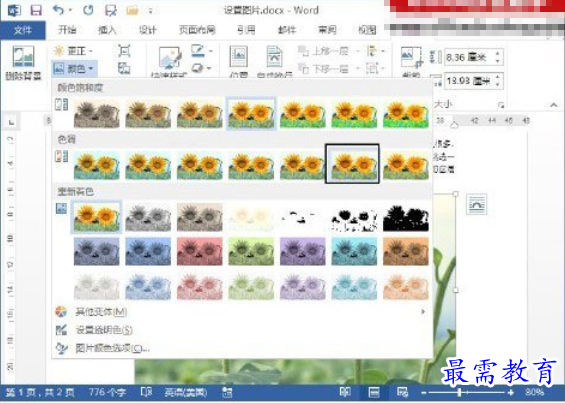This screenshot has height=403, width=565.
Task: Select the first color tone thumbnail
Action: click(97, 165)
